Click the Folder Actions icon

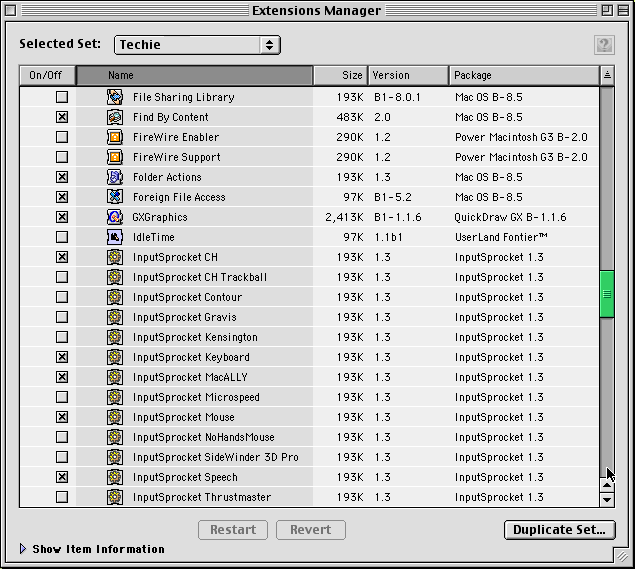(x=115, y=177)
